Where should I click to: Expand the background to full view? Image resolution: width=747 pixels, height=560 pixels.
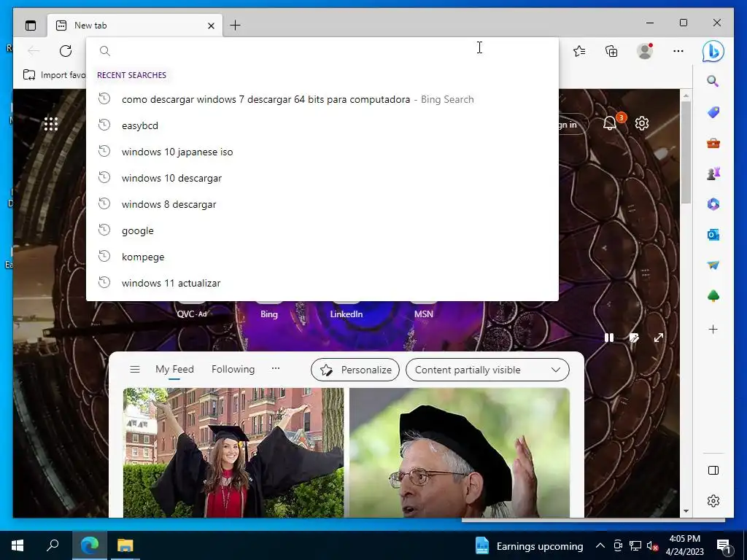click(659, 338)
